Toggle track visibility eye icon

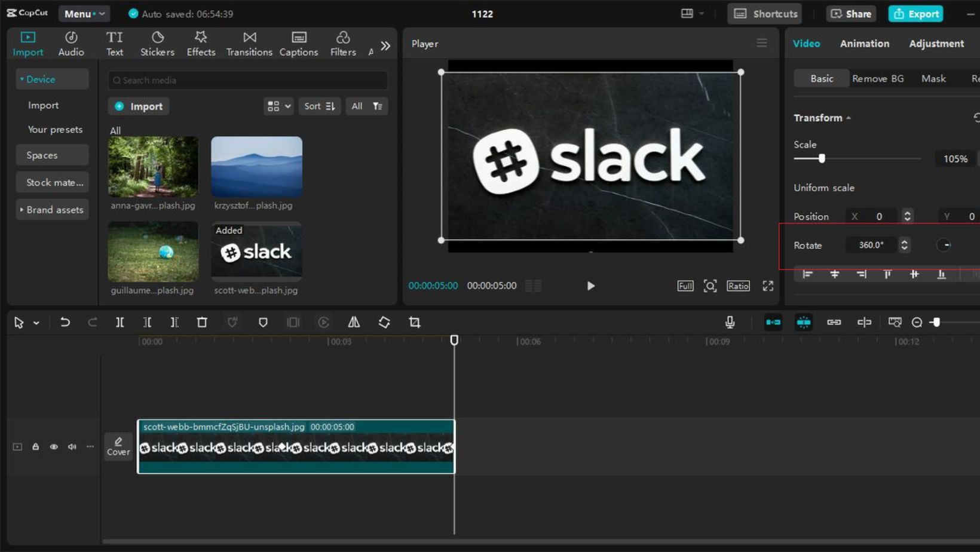click(x=54, y=447)
